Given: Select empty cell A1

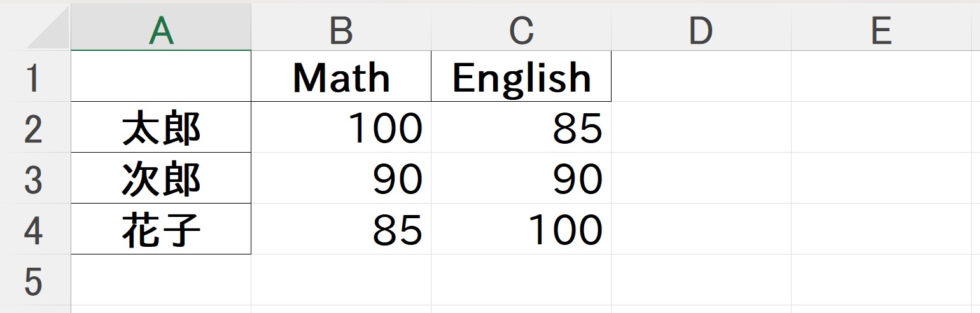Looking at the screenshot, I should tap(161, 76).
